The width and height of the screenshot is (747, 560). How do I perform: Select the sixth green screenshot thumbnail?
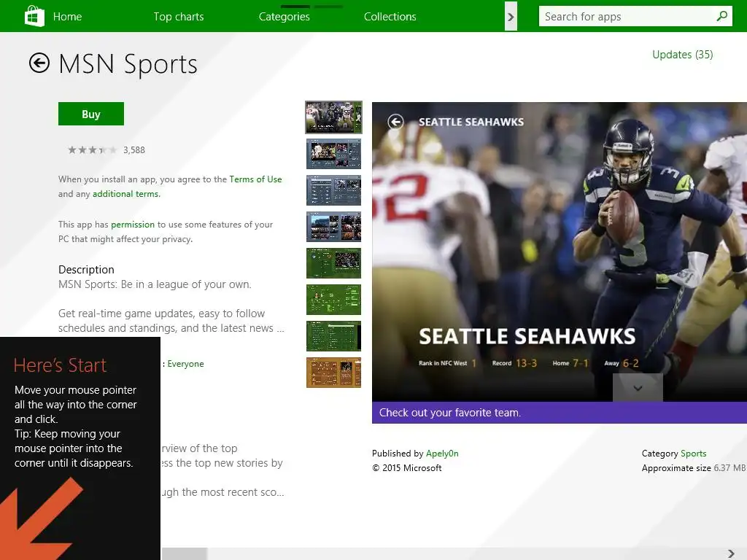click(333, 300)
